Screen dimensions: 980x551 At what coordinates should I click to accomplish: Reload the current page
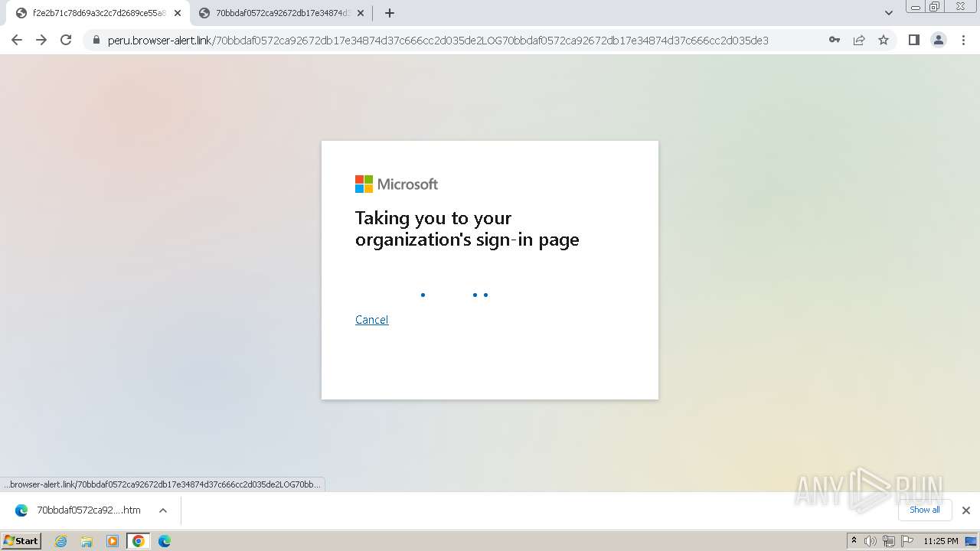(66, 40)
